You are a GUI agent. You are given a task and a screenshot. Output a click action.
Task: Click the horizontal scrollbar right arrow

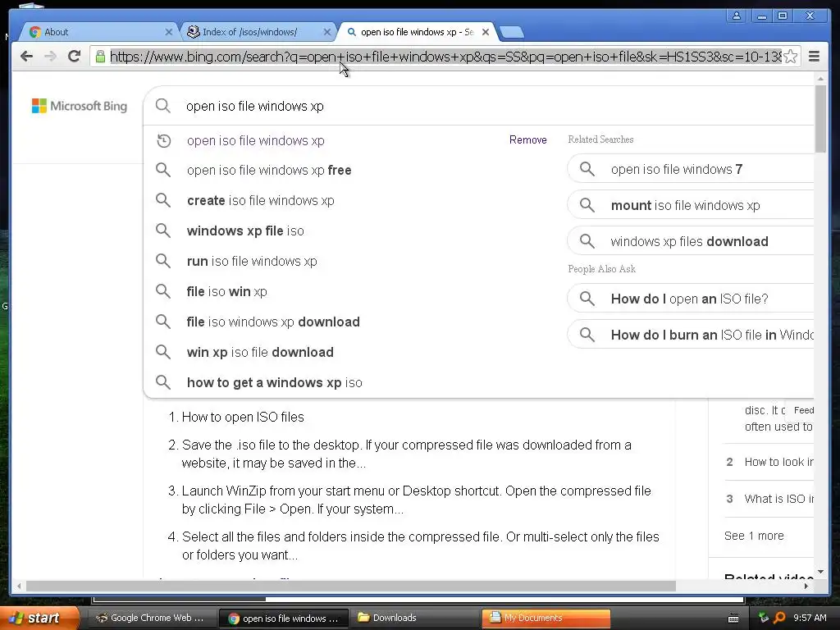pos(806,586)
